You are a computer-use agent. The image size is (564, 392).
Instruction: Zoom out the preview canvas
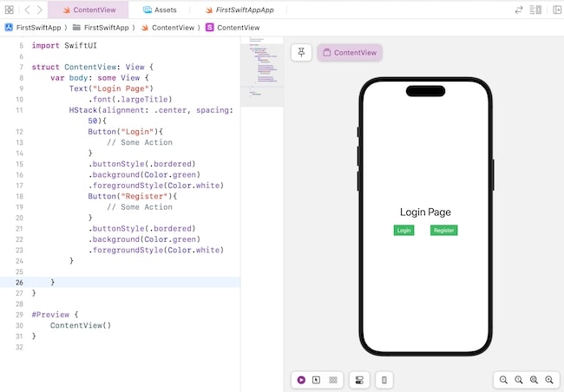click(x=503, y=380)
